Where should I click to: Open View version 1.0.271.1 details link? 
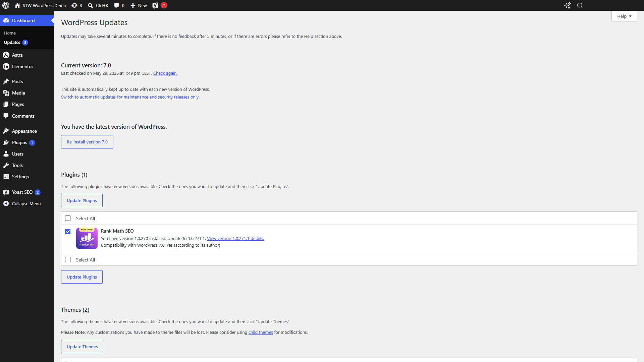pyautogui.click(x=235, y=239)
